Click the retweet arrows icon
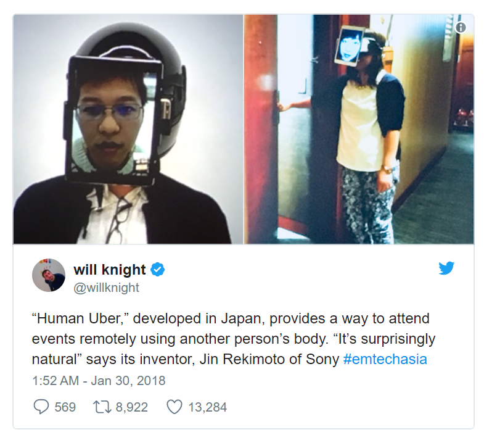Image resolution: width=484 pixels, height=448 pixels. coord(102,407)
